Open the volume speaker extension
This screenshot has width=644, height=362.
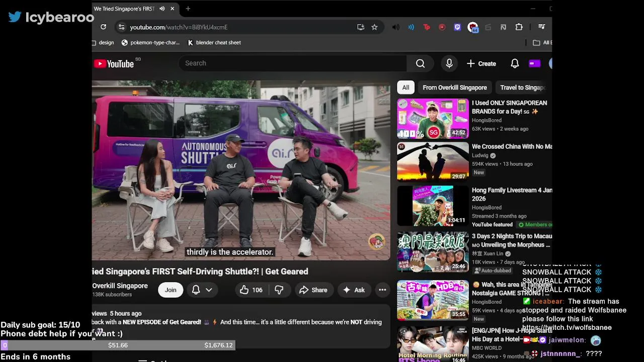click(x=396, y=27)
